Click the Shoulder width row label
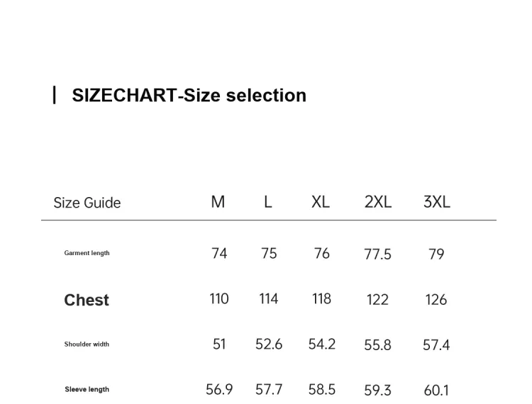The height and width of the screenshot is (404, 532). (x=87, y=344)
